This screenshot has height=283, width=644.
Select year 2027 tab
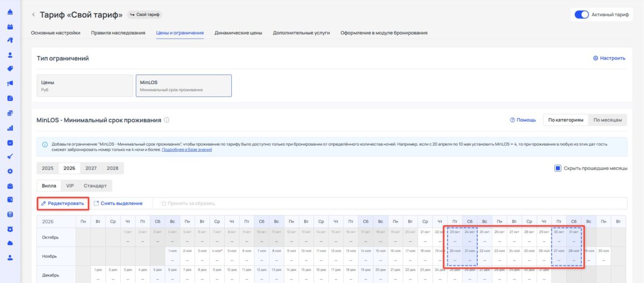(91, 168)
